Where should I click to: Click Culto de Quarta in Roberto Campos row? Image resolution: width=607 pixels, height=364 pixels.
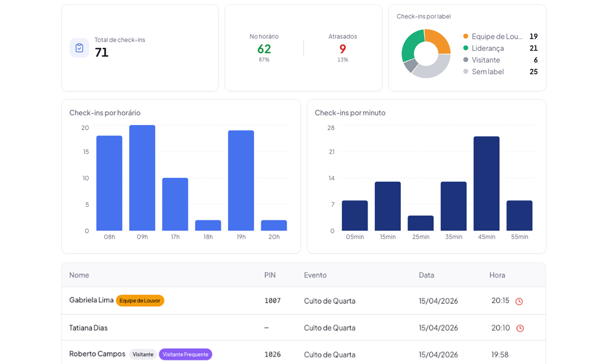(330, 355)
